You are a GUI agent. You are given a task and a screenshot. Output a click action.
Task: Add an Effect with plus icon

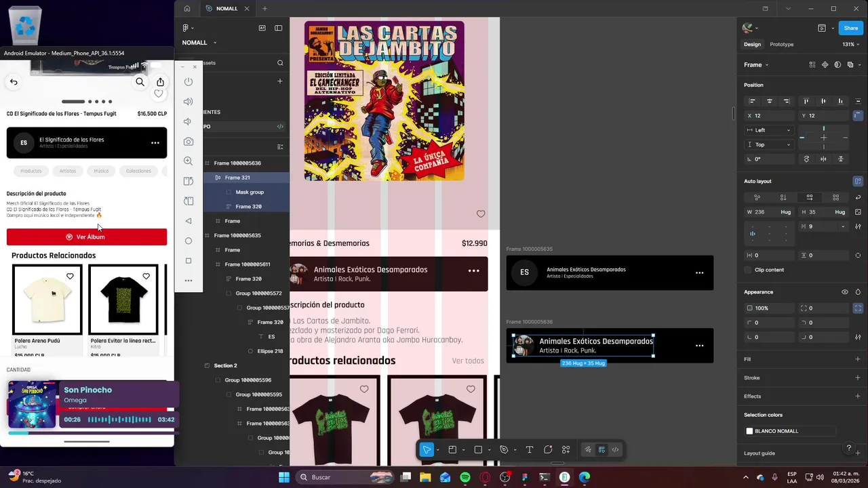pyautogui.click(x=858, y=396)
